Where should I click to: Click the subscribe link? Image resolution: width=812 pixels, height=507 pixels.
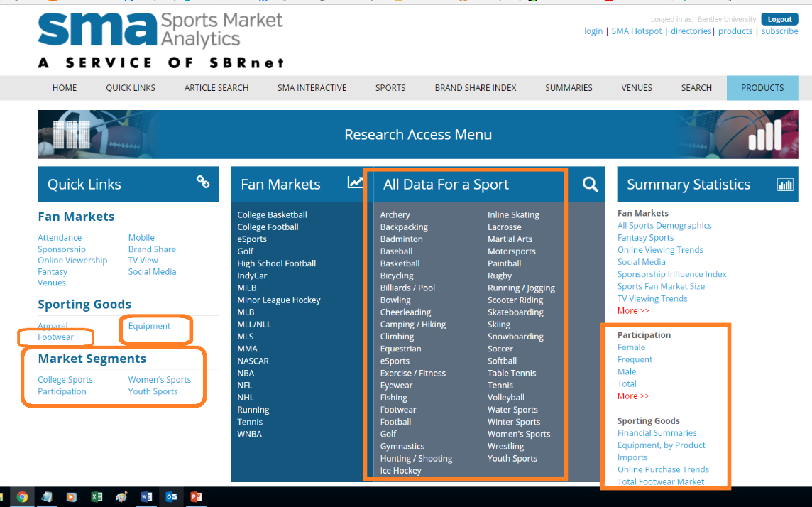click(779, 31)
